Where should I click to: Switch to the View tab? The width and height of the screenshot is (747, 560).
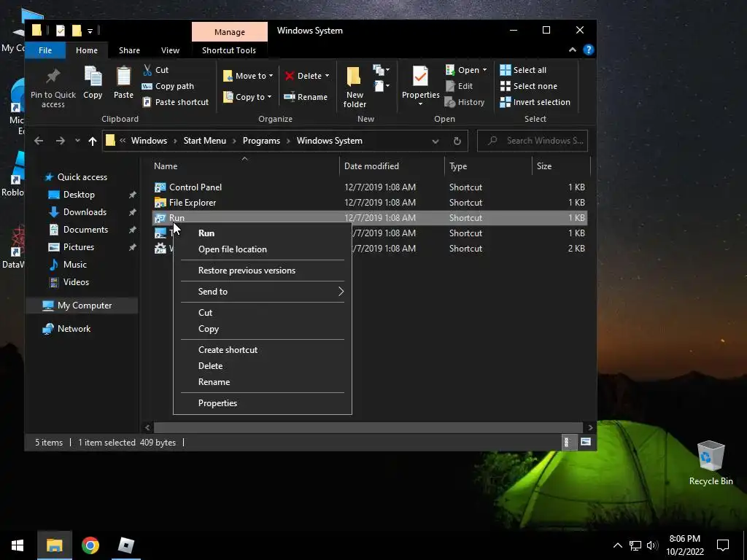point(170,50)
